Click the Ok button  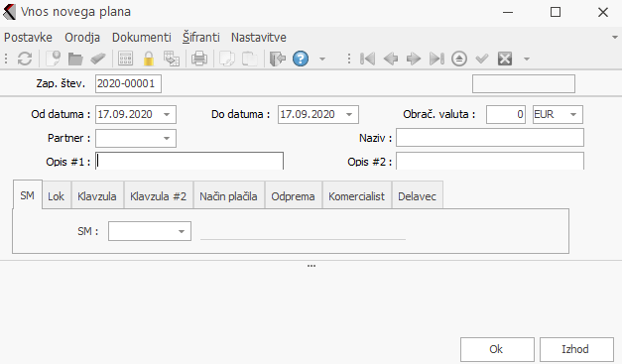pos(497,349)
